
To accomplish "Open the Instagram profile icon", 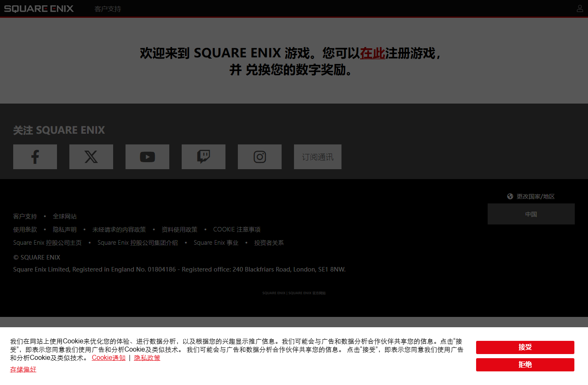I will click(260, 157).
